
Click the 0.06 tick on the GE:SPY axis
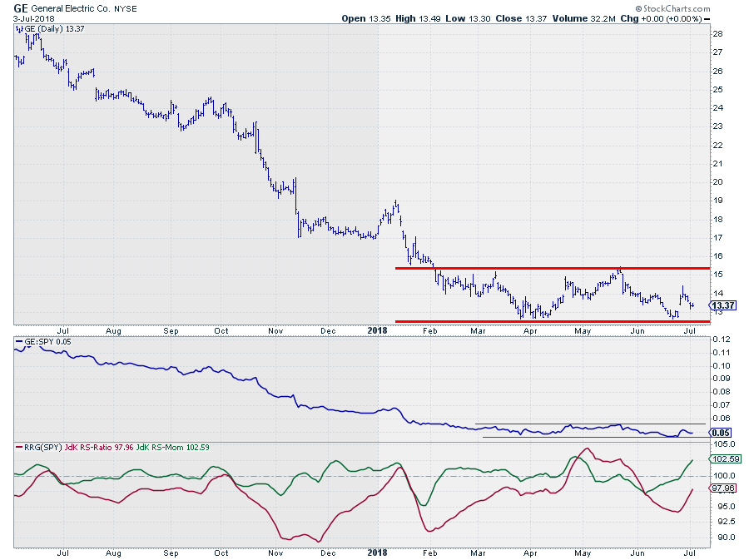click(722, 419)
